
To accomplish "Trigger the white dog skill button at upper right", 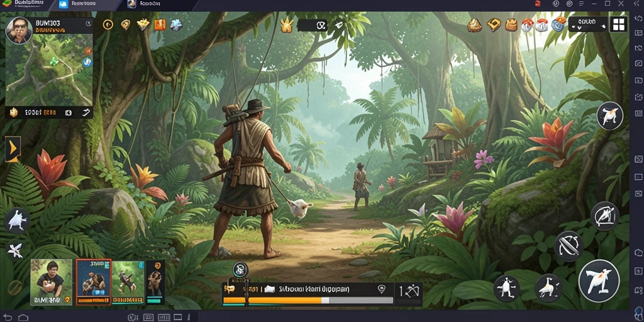I will click(609, 116).
